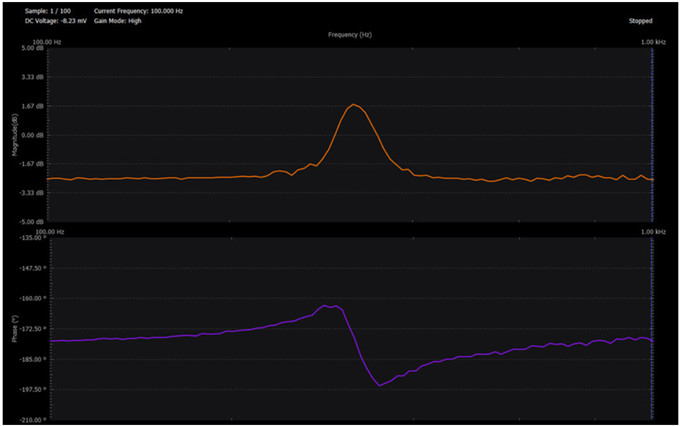Click the Frequency (Hz) axis title
The width and height of the screenshot is (680, 426).
pyautogui.click(x=350, y=35)
